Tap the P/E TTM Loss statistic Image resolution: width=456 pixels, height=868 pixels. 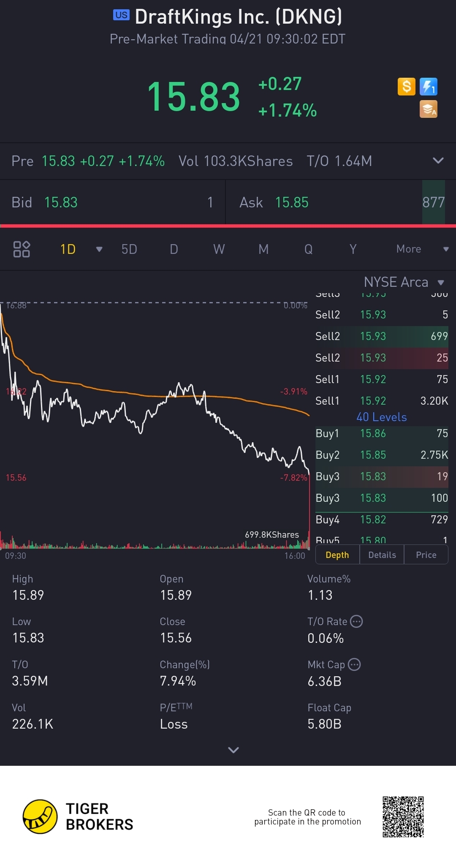pyautogui.click(x=176, y=716)
